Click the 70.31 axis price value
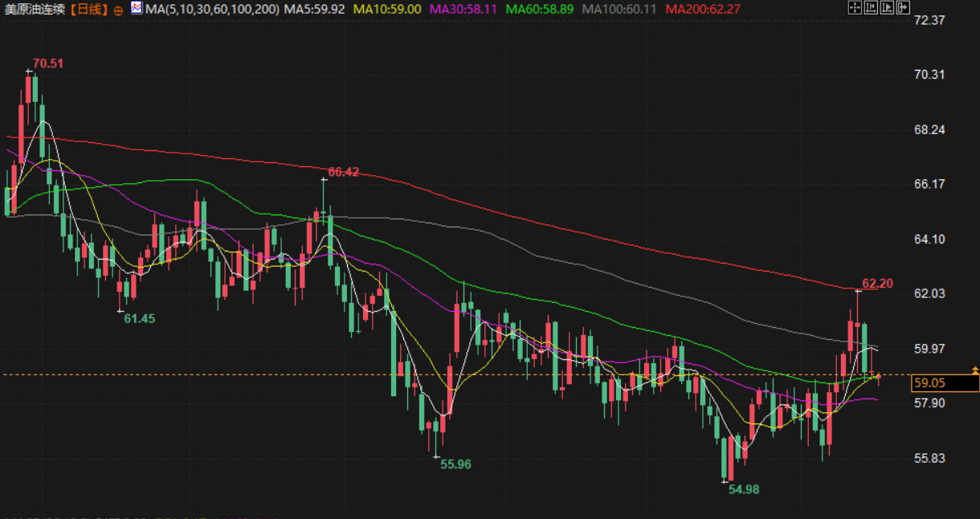The width and height of the screenshot is (980, 519). (929, 74)
